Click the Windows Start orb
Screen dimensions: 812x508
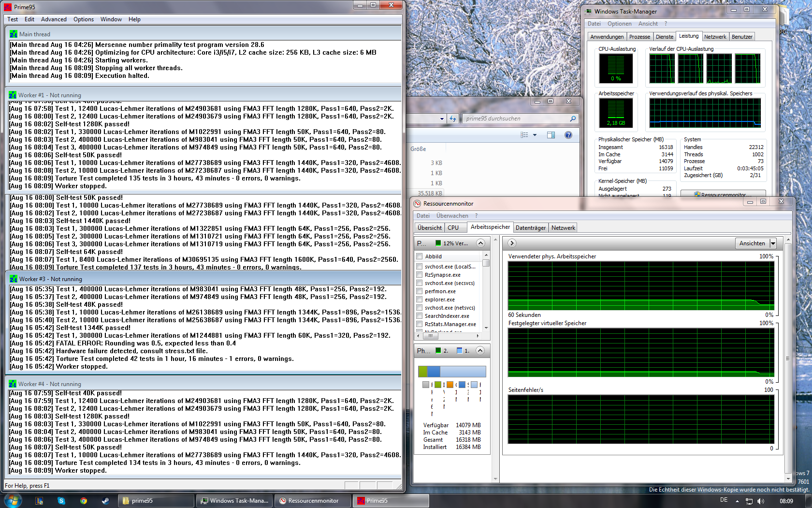[x=13, y=500]
